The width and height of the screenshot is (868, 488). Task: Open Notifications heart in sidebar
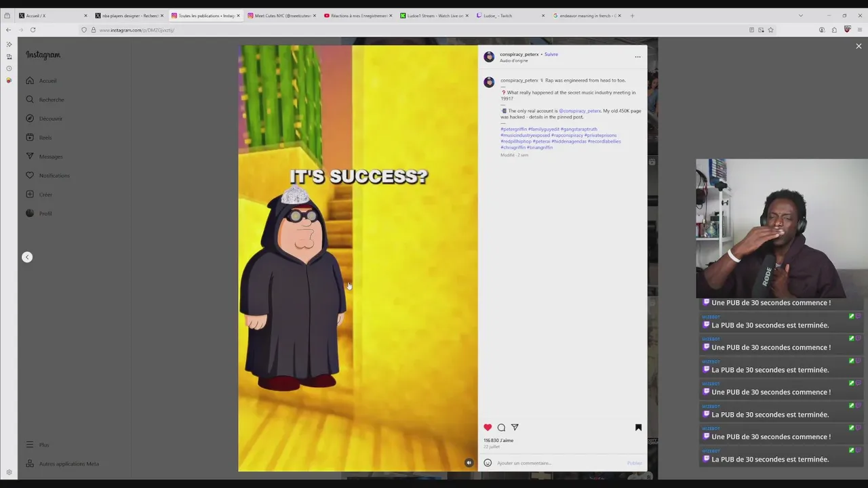(30, 176)
